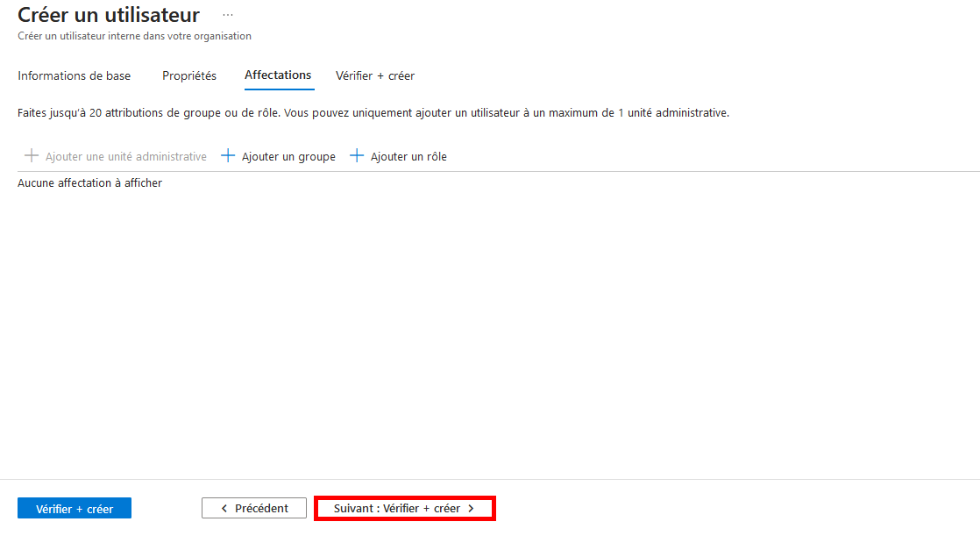Go to the Vérifier + créer tab
The height and width of the screenshot is (536, 980).
point(375,76)
